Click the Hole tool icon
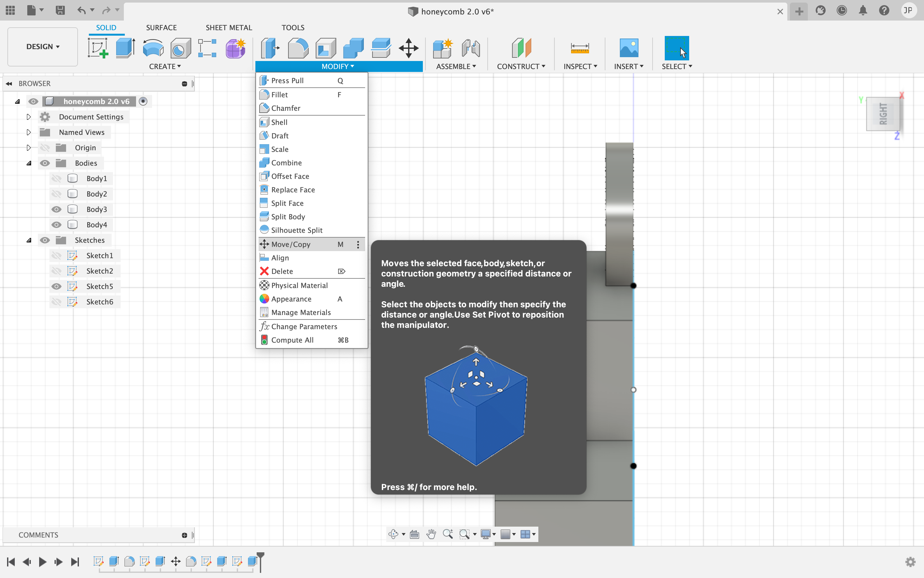The height and width of the screenshot is (578, 924). point(181,48)
